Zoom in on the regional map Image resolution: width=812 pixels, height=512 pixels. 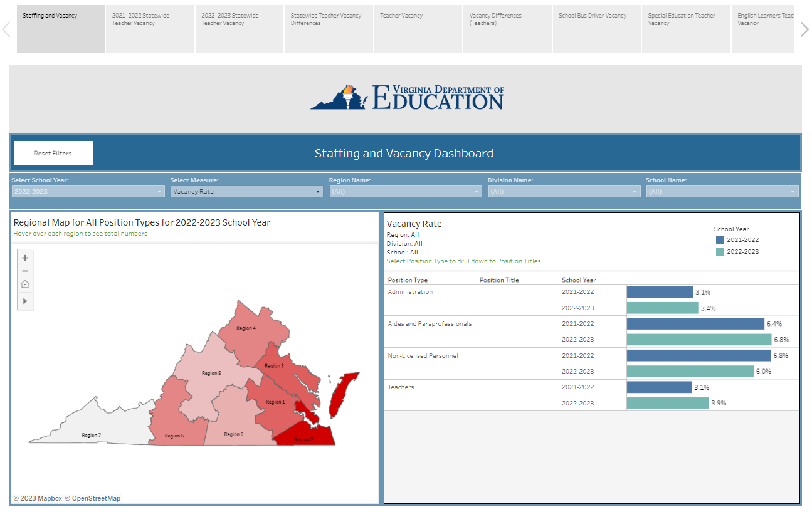(24, 257)
